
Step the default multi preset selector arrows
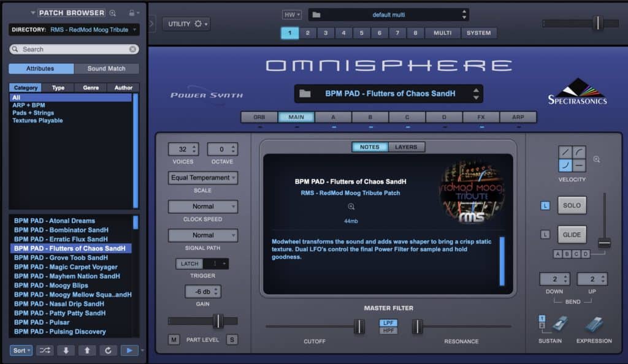(x=464, y=15)
